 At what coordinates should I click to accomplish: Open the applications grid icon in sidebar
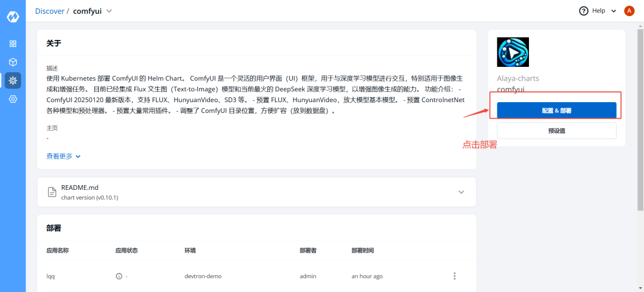(x=13, y=44)
